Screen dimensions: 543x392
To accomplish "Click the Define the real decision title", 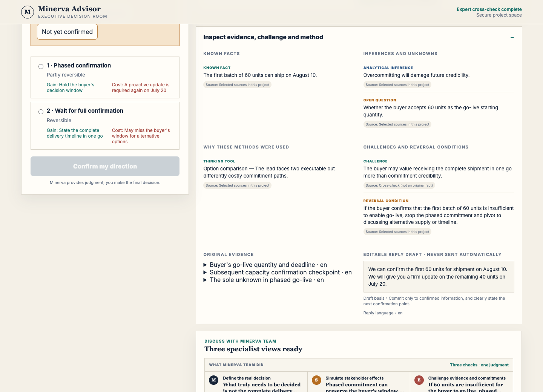I will point(247,378).
